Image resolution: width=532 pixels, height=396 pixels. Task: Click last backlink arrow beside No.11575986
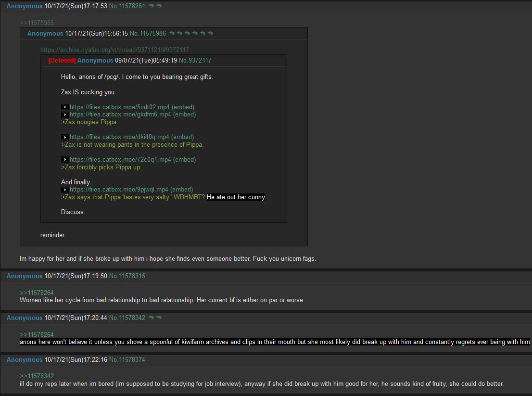(210, 33)
